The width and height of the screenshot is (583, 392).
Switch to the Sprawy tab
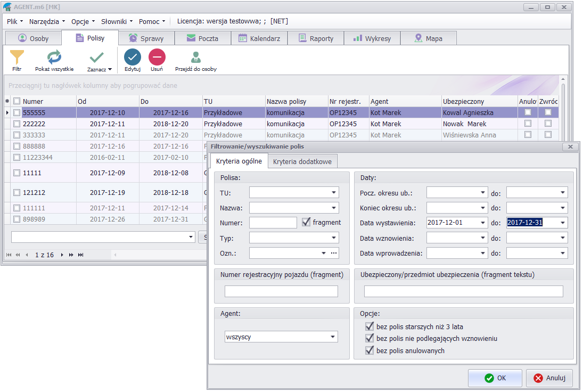(x=146, y=38)
